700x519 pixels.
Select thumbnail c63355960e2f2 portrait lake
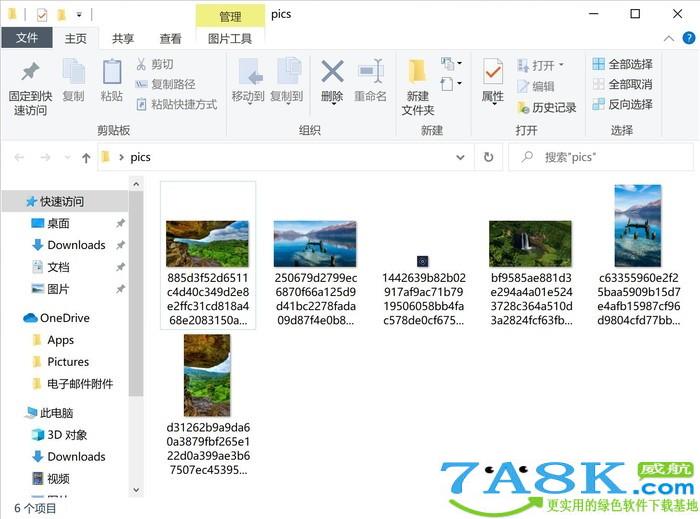click(x=638, y=226)
